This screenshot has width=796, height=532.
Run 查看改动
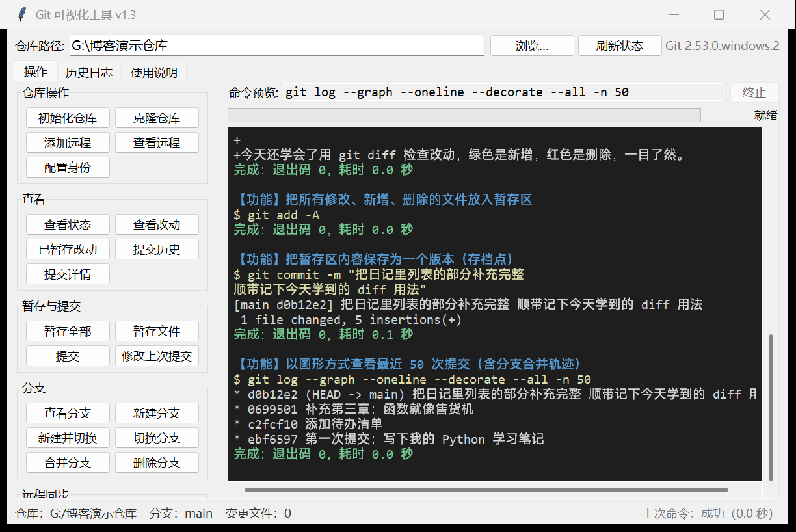pyautogui.click(x=157, y=225)
